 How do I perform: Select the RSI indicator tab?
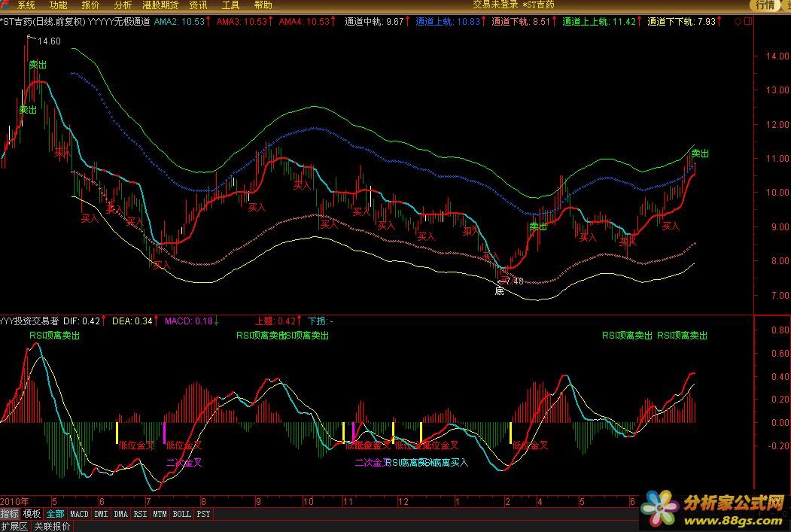[x=140, y=514]
